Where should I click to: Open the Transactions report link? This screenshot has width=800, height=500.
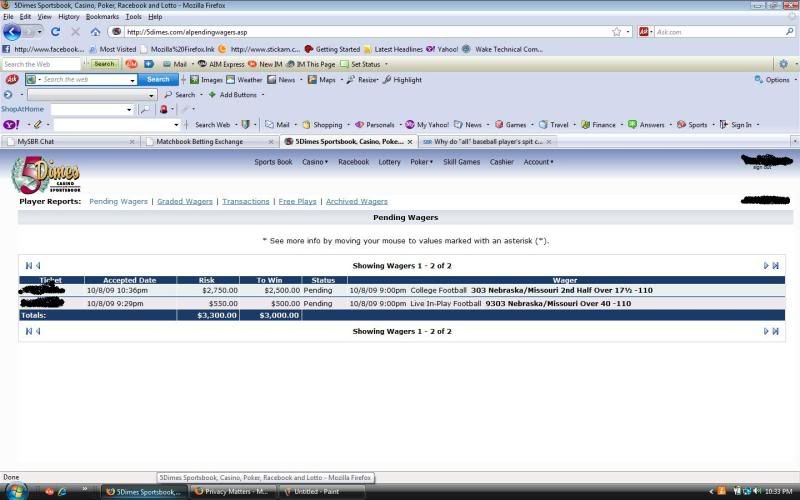[245, 201]
